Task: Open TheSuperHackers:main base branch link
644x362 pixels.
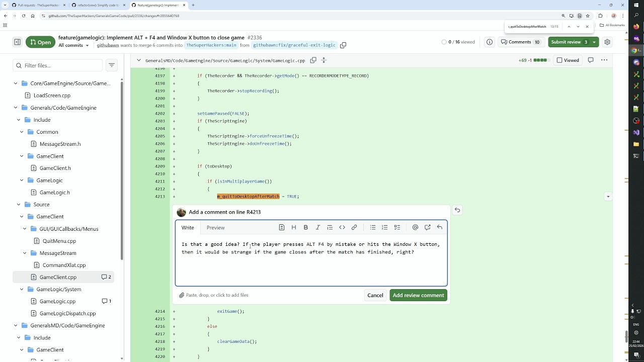Action: (x=211, y=45)
